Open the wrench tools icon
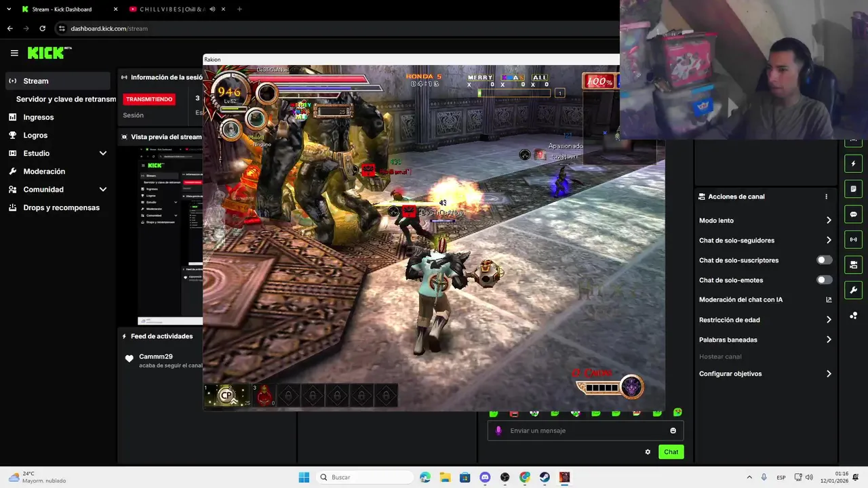868x488 pixels. pos(853,290)
